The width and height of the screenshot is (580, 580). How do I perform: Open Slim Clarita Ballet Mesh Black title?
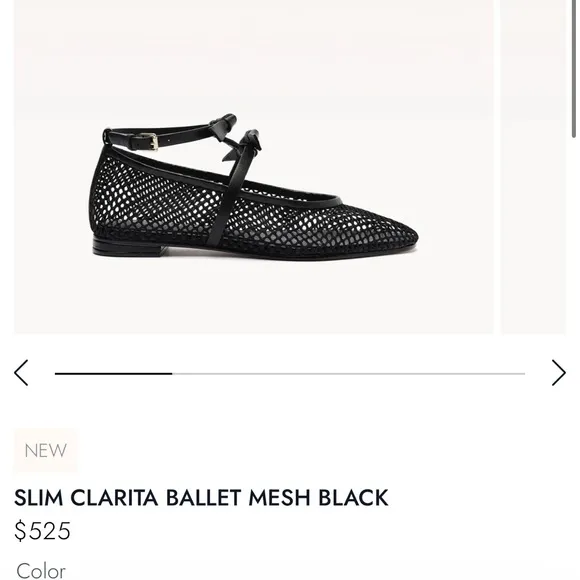pyautogui.click(x=201, y=498)
